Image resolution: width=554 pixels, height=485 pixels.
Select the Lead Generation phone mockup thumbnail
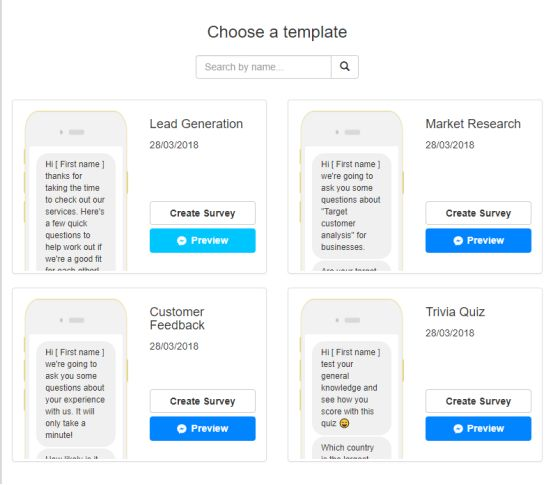point(76,191)
